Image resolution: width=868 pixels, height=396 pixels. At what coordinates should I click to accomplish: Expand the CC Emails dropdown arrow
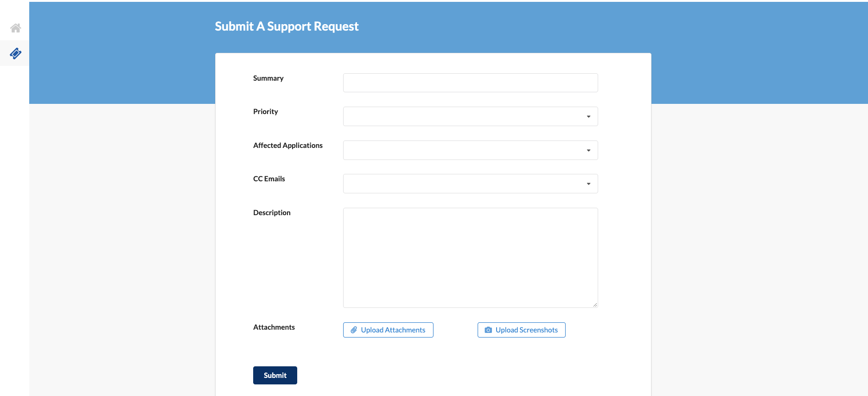[x=588, y=184]
